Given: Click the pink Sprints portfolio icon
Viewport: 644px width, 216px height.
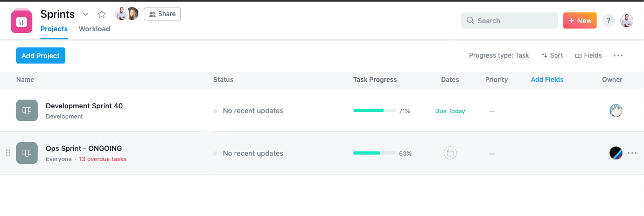Looking at the screenshot, I should click(22, 22).
